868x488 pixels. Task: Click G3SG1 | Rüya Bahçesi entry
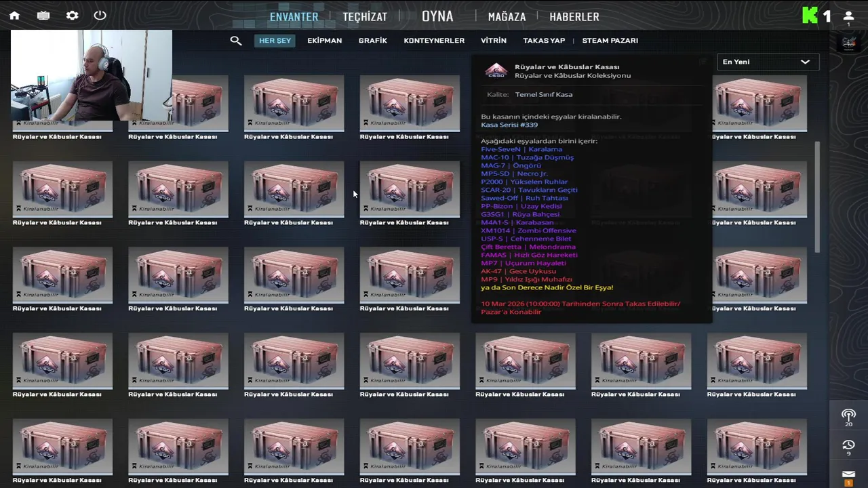[520, 214]
